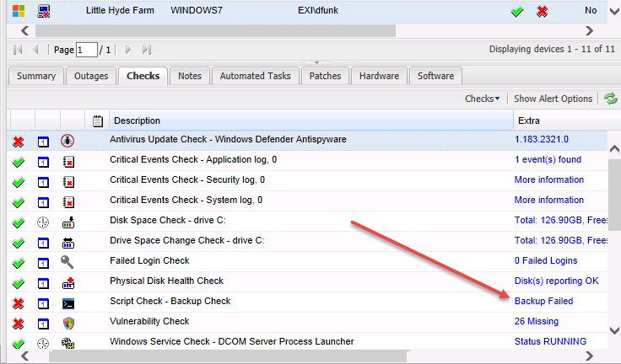Open the Patches tab
The image size is (621, 364).
click(325, 76)
